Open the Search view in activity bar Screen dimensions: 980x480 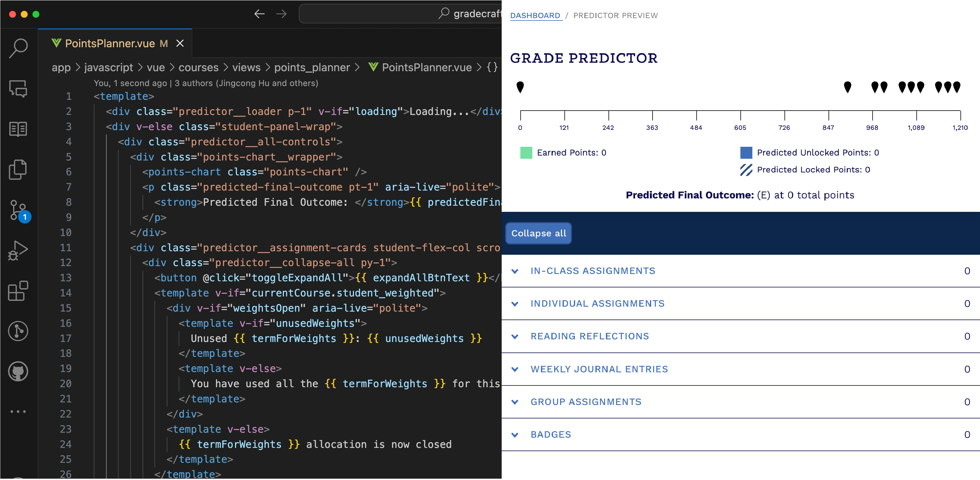click(18, 48)
